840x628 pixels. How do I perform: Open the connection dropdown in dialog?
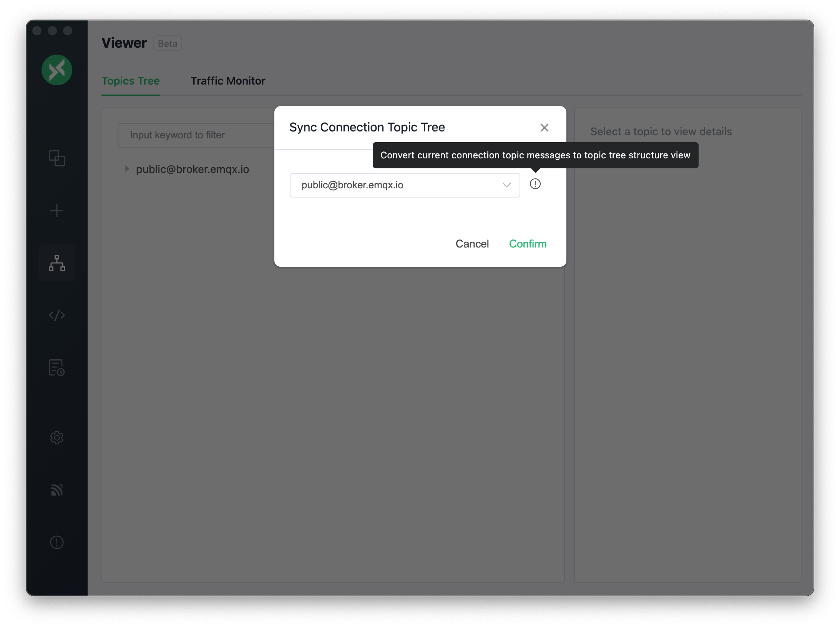(508, 185)
